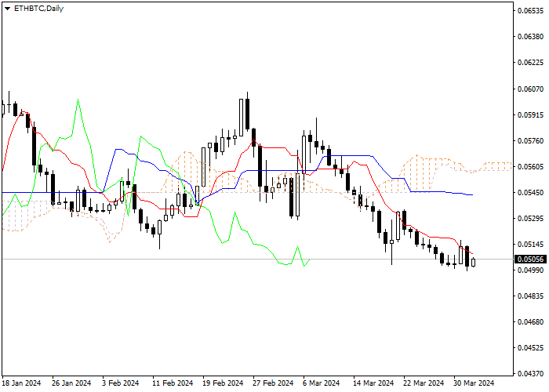Click the 22 Mar 2024 date label
Viewport: 549px width, 392px height.
[424, 383]
